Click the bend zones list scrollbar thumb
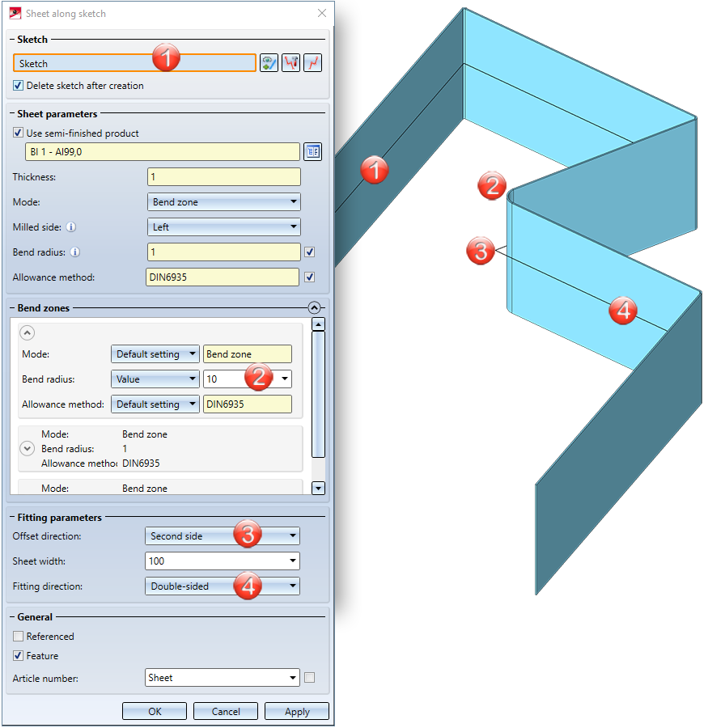This screenshot has width=708, height=728. 318,394
